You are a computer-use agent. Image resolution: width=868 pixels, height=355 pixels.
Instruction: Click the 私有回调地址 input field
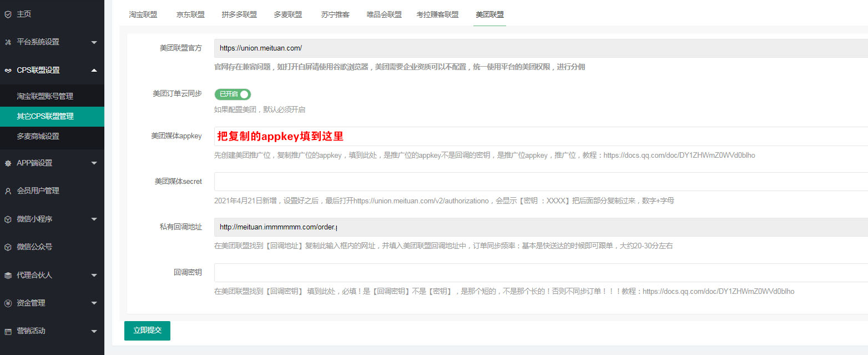(541, 227)
